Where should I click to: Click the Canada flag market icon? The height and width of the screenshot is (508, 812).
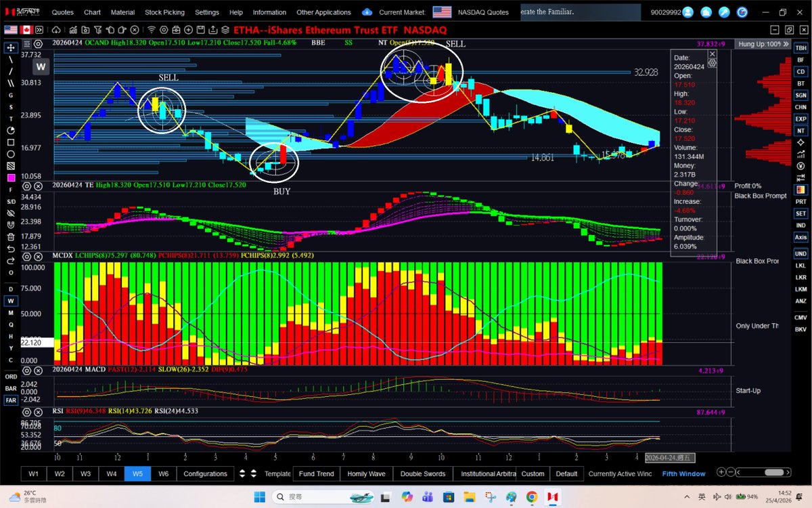(x=27, y=30)
